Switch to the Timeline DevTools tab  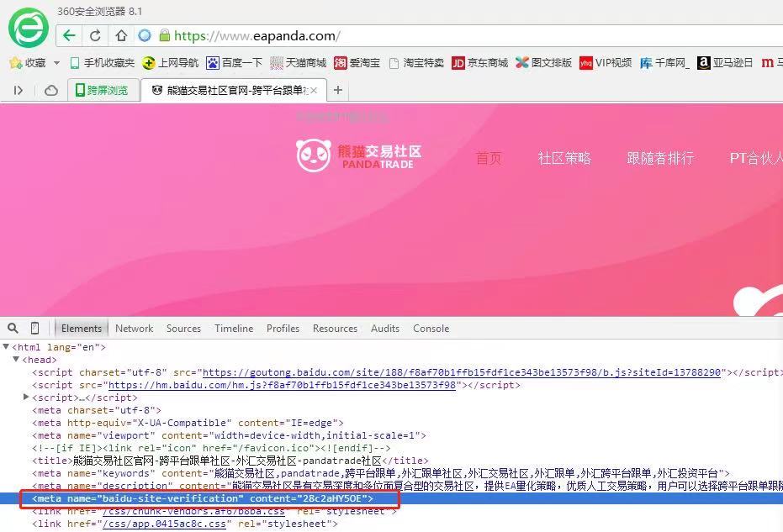234,329
